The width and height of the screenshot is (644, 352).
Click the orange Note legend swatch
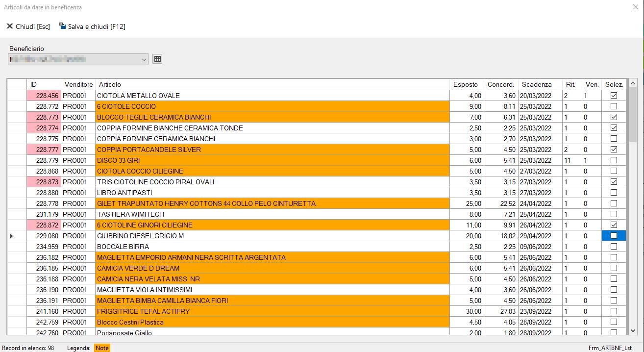click(102, 348)
